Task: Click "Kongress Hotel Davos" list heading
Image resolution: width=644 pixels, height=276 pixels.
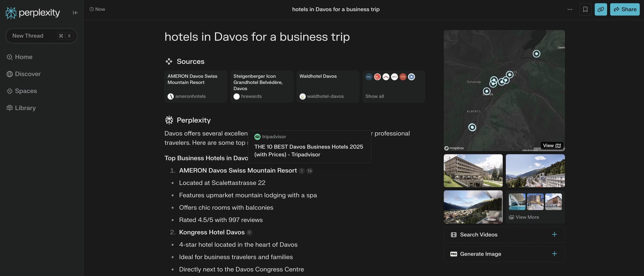Action: click(212, 232)
